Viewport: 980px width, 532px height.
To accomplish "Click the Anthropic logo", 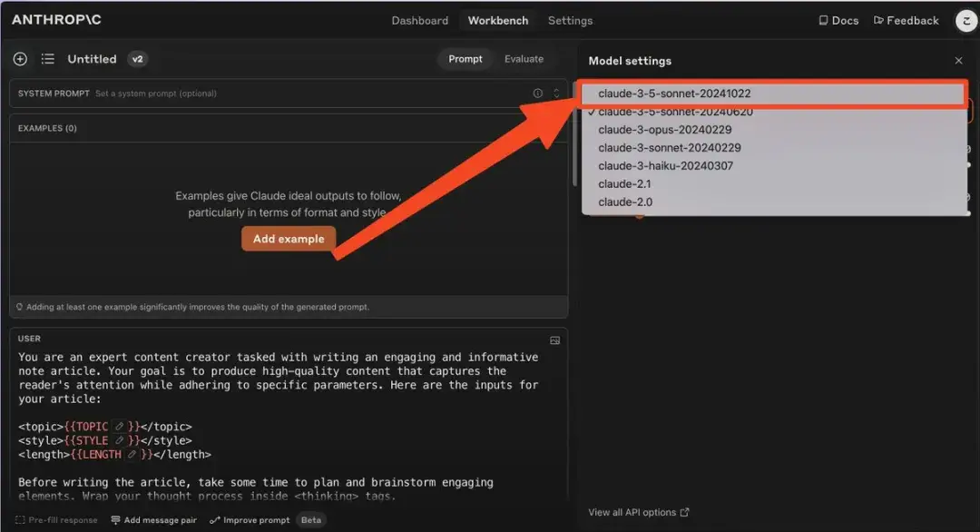I will [56, 20].
